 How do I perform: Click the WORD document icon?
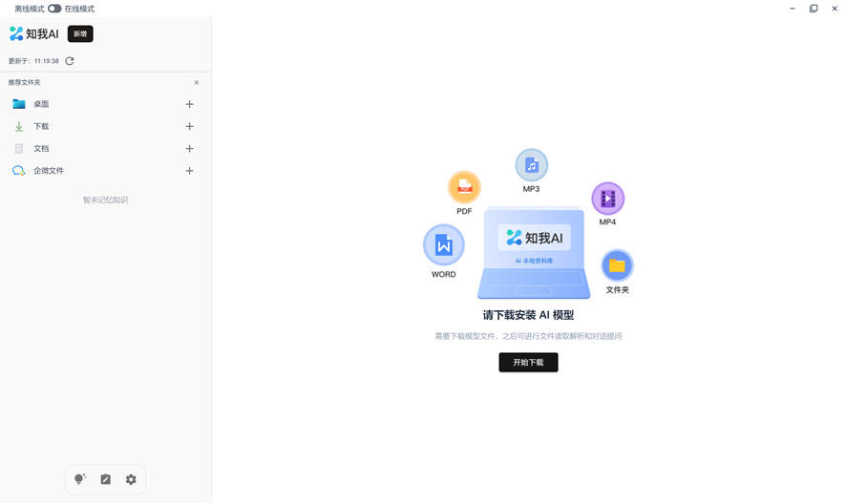443,245
